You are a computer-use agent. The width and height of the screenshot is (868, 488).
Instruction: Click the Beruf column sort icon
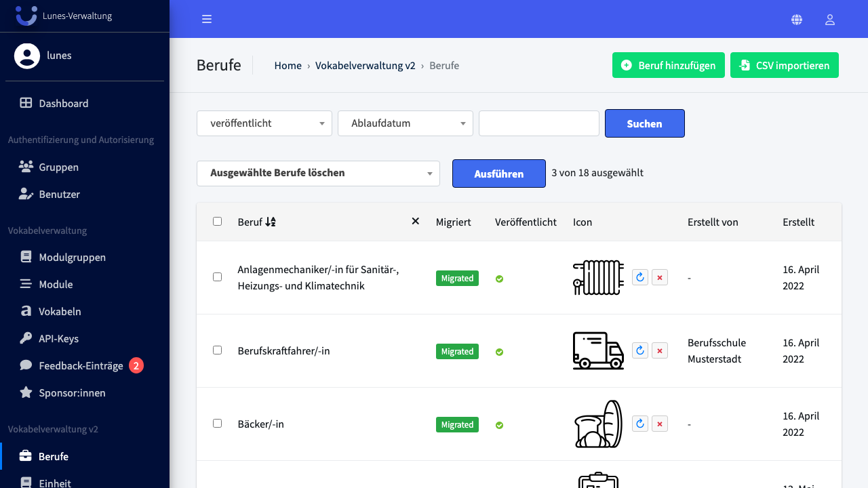point(271,222)
